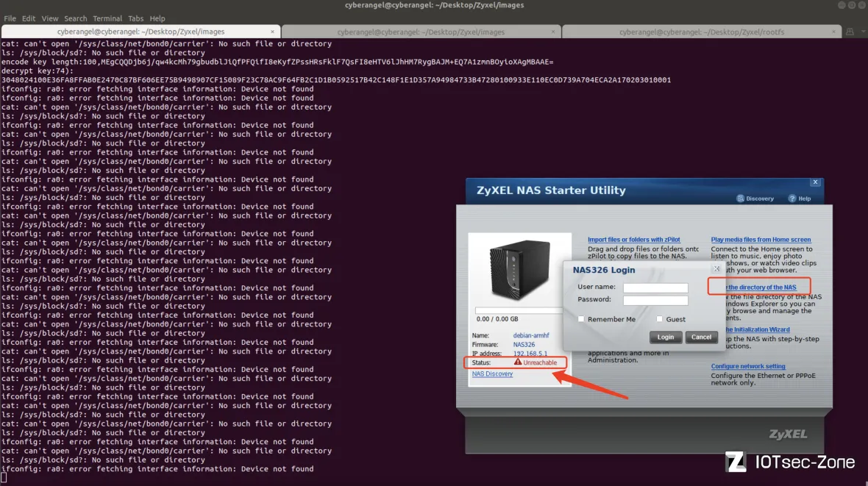Image resolution: width=868 pixels, height=486 pixels.
Task: Click the red warning icon beside Unreachable
Action: point(518,362)
